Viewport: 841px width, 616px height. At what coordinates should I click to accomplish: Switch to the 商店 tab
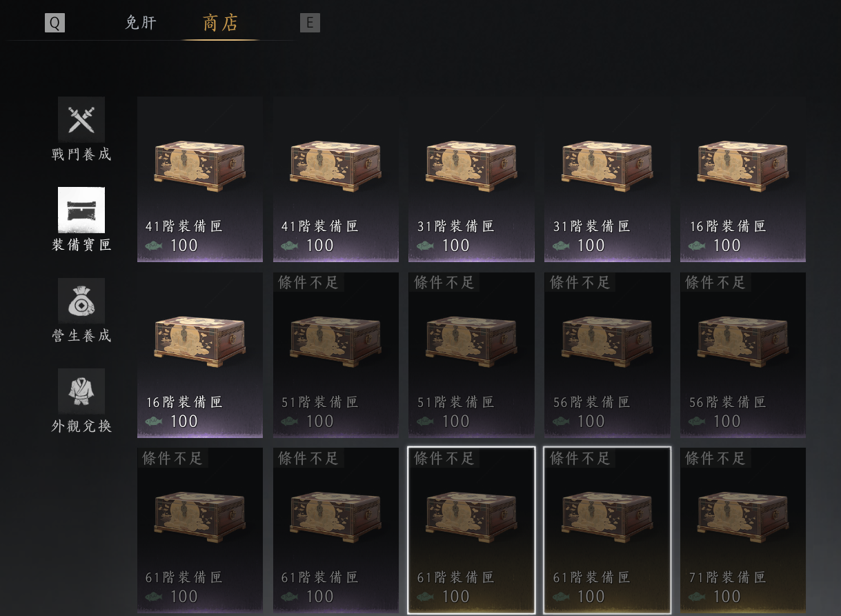221,23
